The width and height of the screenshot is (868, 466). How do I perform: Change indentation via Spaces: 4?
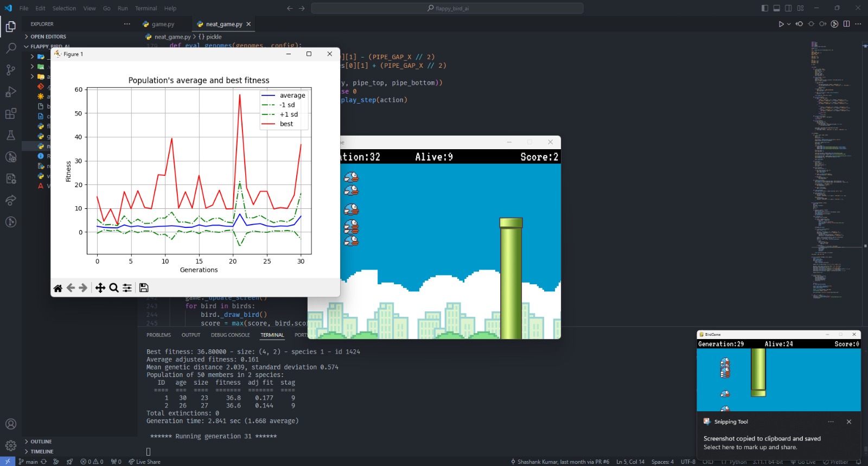pos(662,462)
